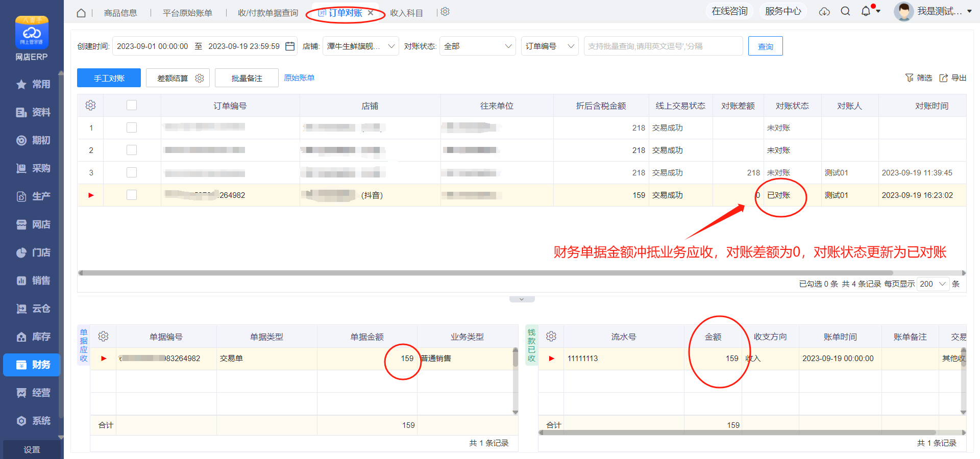Open 网店 in the sidebar

coord(33,224)
